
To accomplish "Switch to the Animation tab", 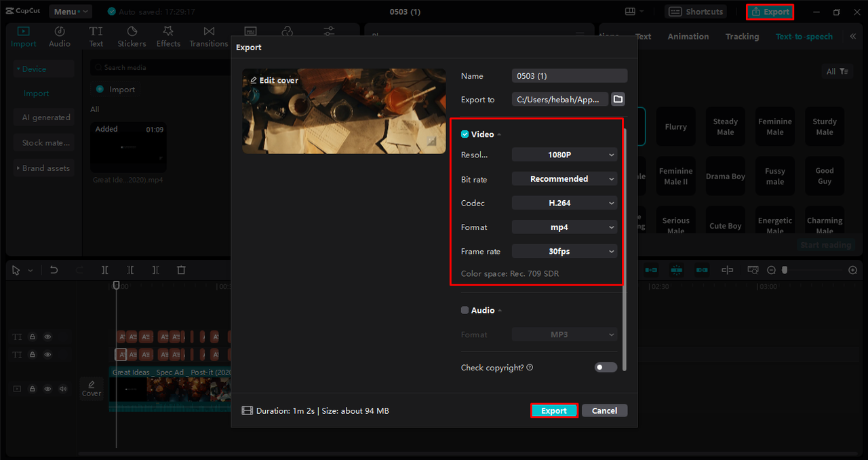I will tap(688, 37).
